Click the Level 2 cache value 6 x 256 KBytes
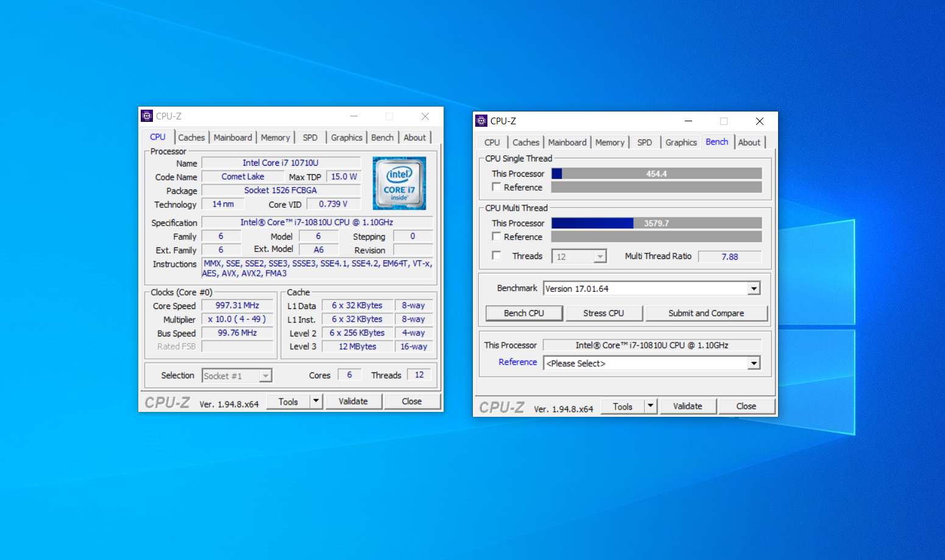945x560 pixels. (358, 333)
